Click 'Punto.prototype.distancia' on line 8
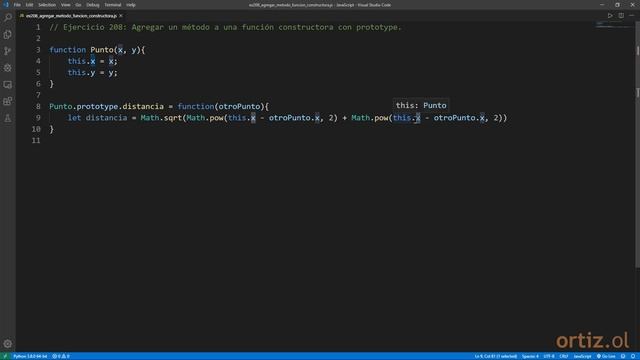This screenshot has height=360, width=640. point(107,107)
